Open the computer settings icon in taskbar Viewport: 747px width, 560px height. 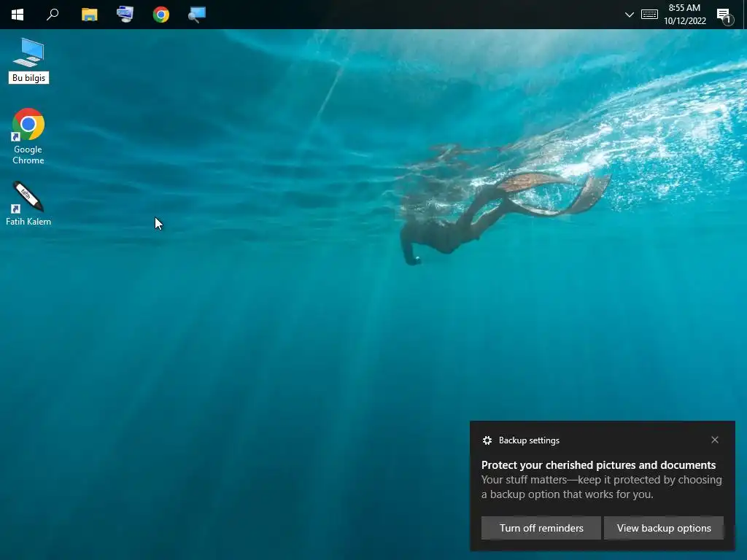click(x=125, y=15)
